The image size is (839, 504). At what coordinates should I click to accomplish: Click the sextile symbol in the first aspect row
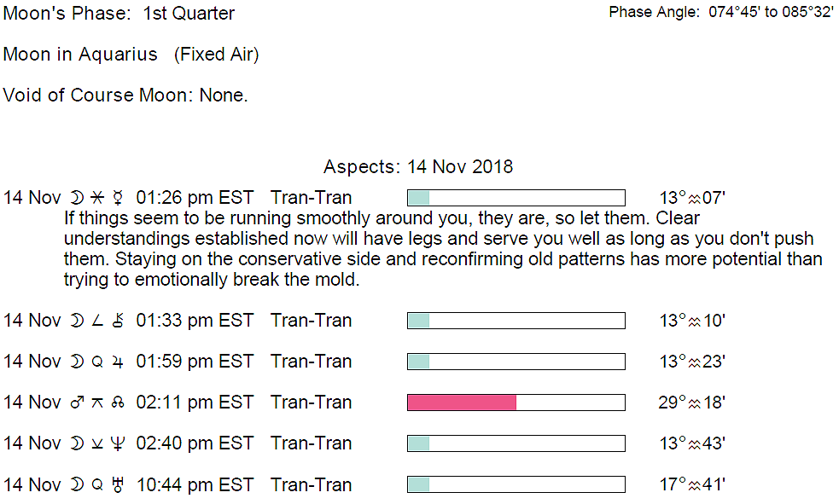97,199
